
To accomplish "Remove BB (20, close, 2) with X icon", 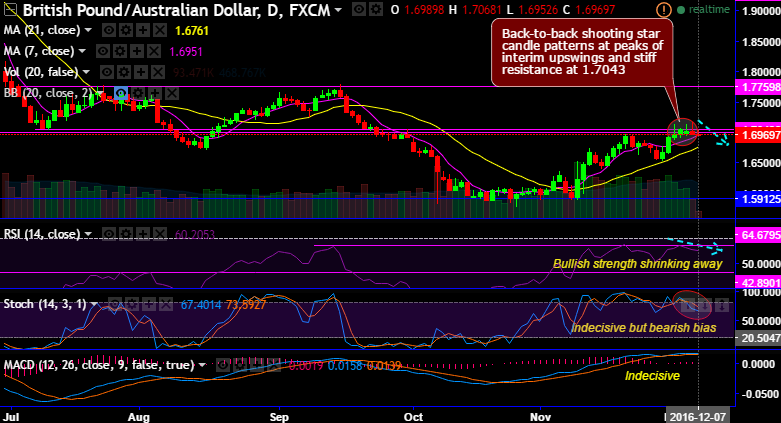I will 171,93.
